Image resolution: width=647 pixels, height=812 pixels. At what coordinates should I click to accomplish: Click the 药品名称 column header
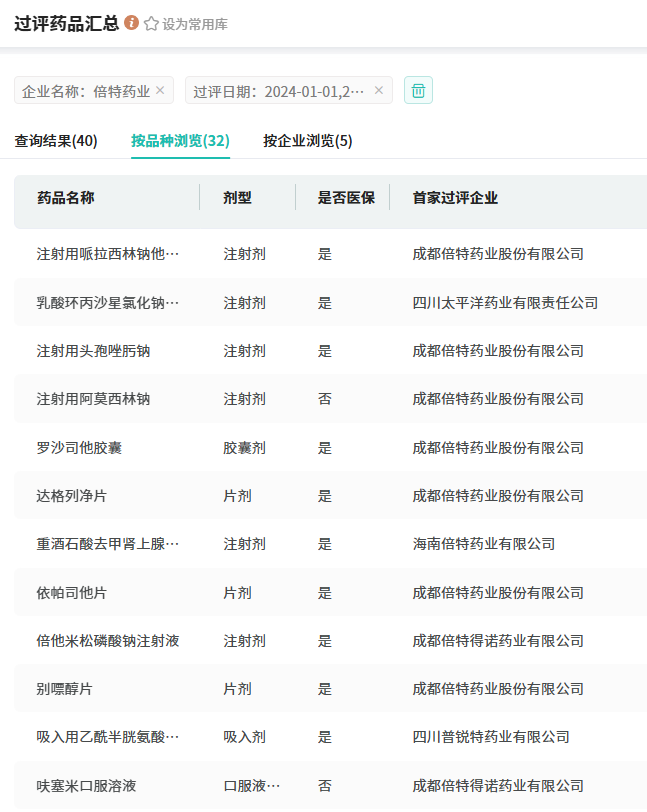point(66,198)
